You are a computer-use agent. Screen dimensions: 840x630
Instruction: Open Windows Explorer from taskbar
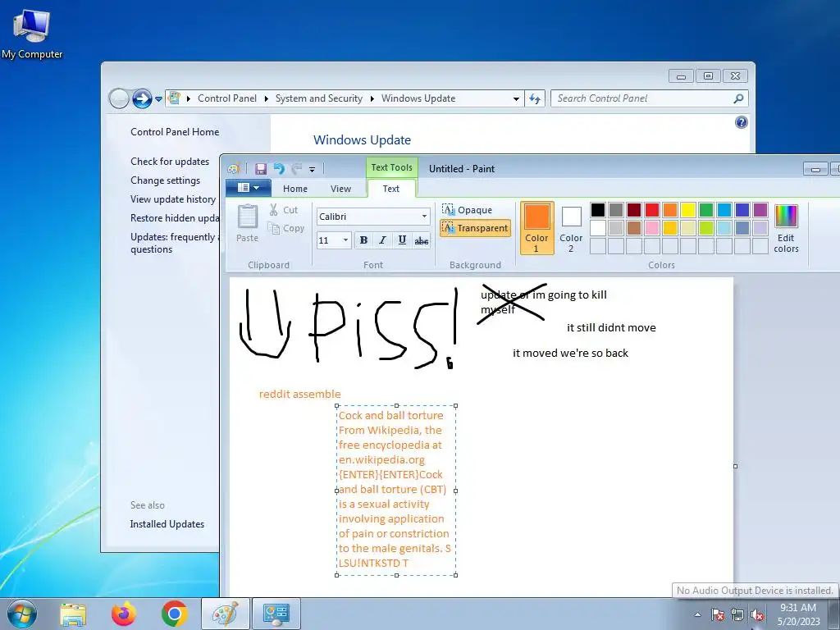[x=73, y=614]
